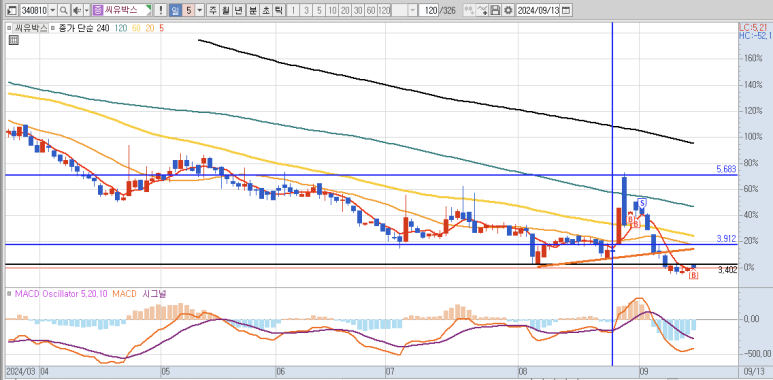Click the window layout icon before the stock code
The image size is (773, 380).
[12, 10]
